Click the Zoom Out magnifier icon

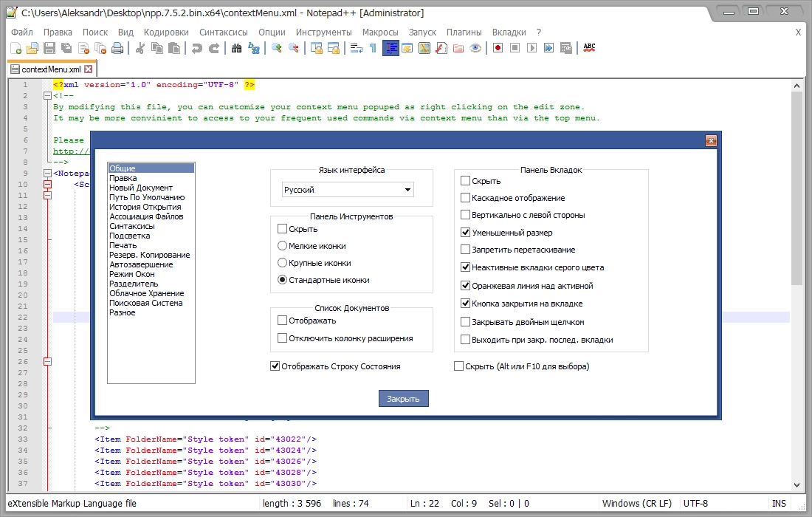(x=294, y=48)
